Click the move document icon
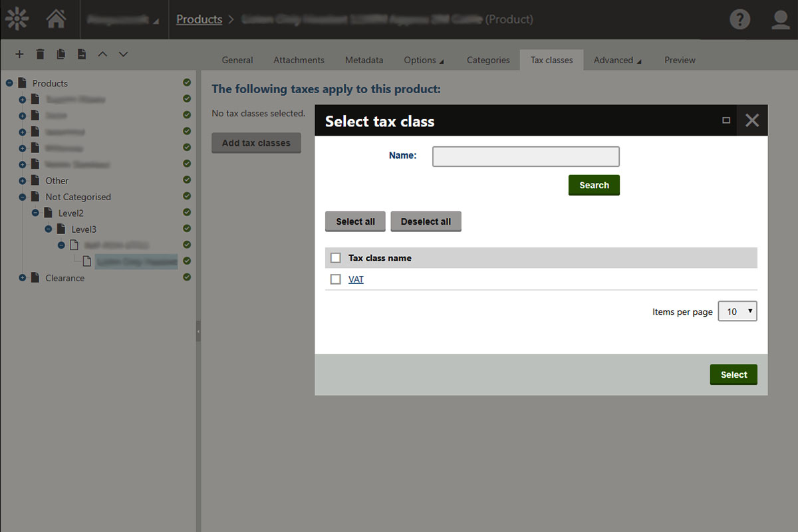Image resolution: width=798 pixels, height=532 pixels. (x=81, y=55)
